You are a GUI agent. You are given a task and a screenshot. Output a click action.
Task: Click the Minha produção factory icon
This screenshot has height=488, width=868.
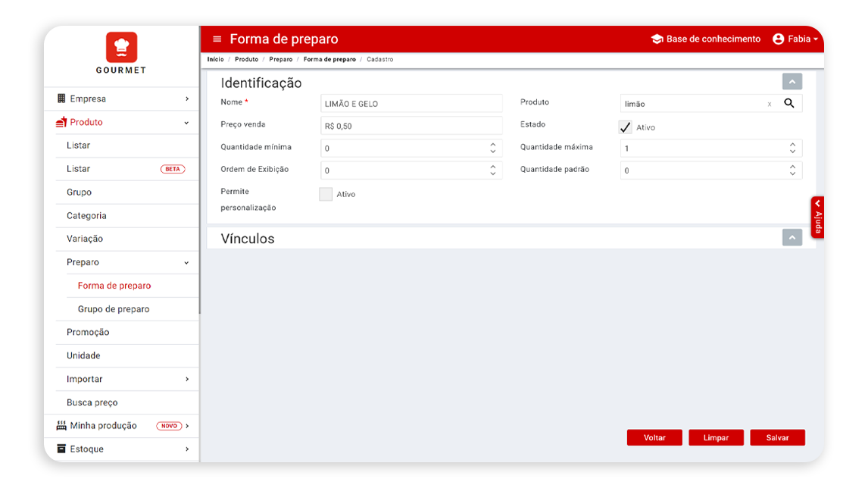[61, 425]
